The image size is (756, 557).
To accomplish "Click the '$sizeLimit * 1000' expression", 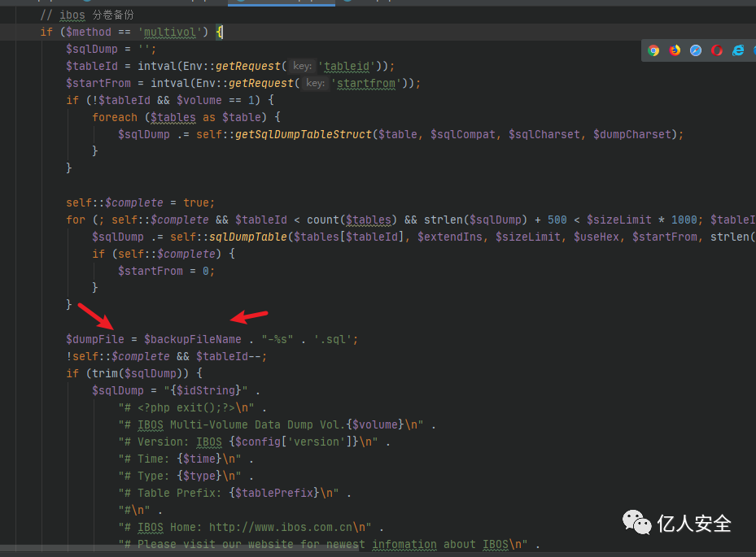I will click(642, 220).
